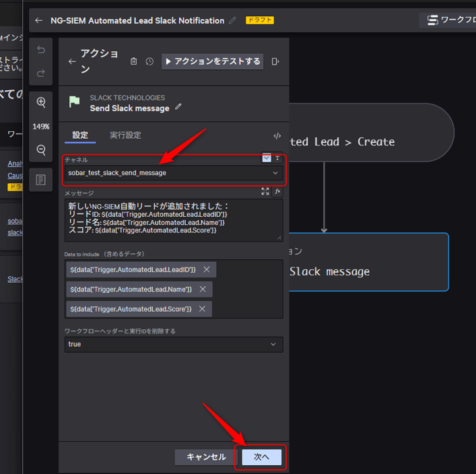
Task: Click the 次へ button
Action: coord(262,457)
